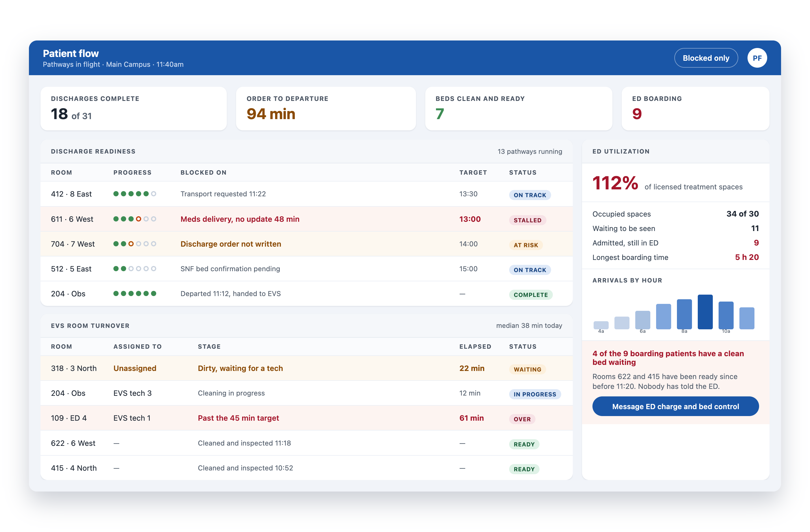Click the 4a arrivals bar
The width and height of the screenshot is (810, 532).
601,325
